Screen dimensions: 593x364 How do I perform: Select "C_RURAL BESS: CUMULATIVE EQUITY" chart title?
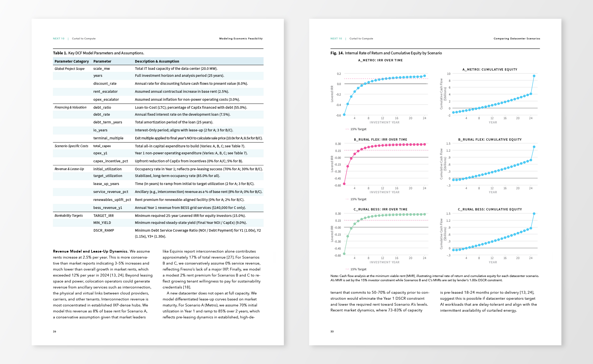point(490,209)
